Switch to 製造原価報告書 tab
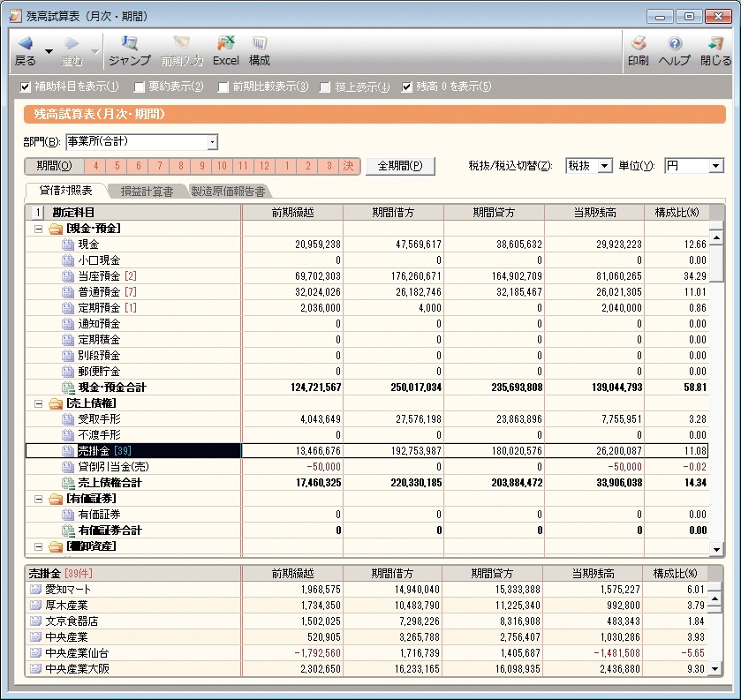741x700 pixels. (229, 191)
